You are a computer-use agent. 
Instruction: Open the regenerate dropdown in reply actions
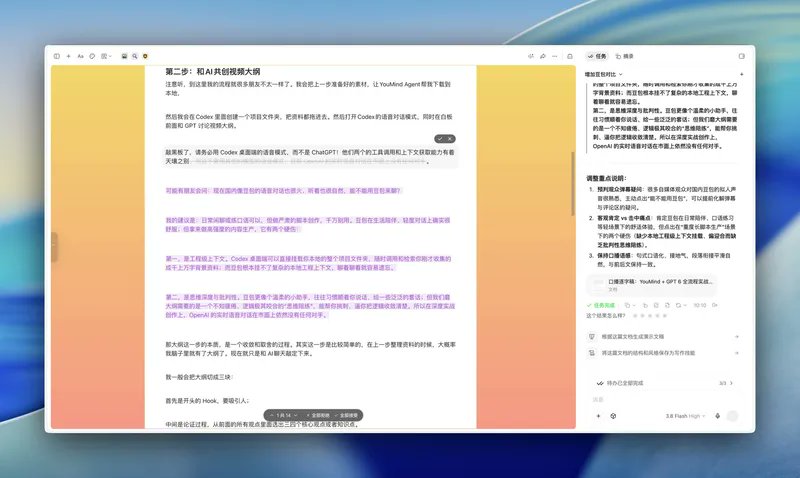681,305
